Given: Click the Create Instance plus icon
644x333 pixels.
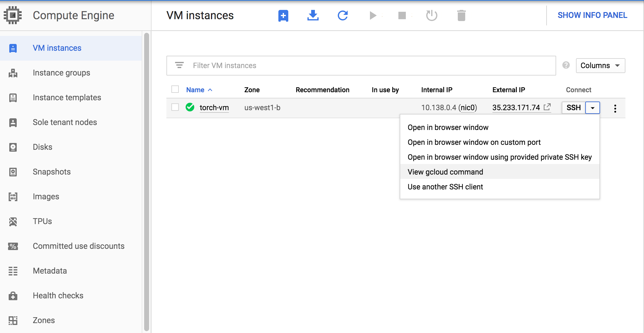Looking at the screenshot, I should [x=283, y=15].
